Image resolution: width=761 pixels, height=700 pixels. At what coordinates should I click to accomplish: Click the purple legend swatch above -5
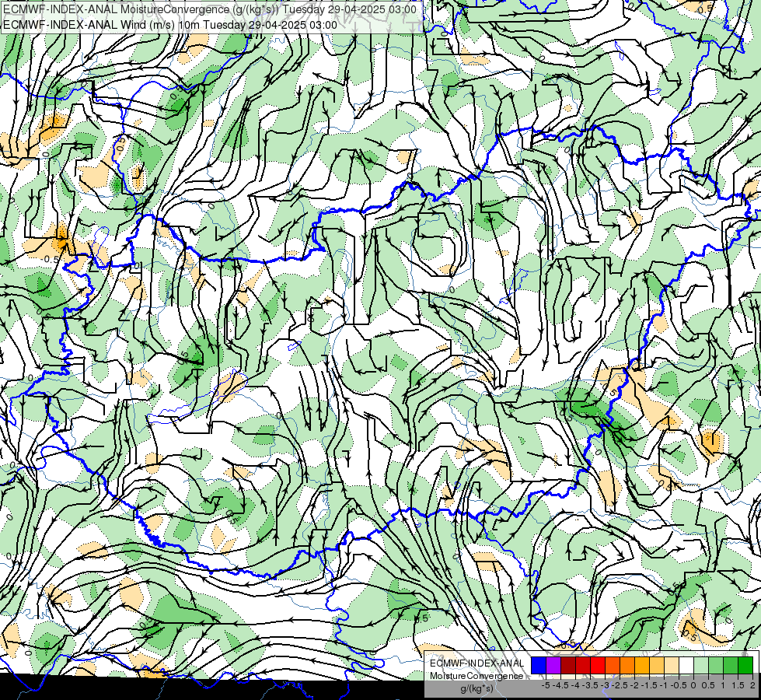pos(553,666)
